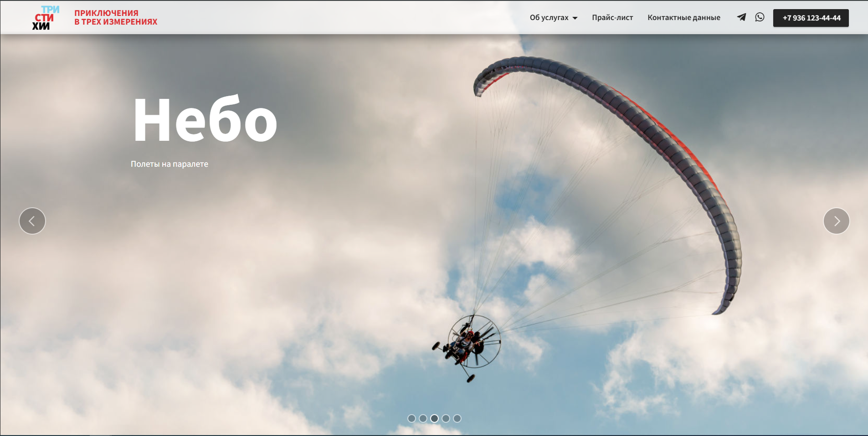Open the WhatsApp messenger icon

760,17
